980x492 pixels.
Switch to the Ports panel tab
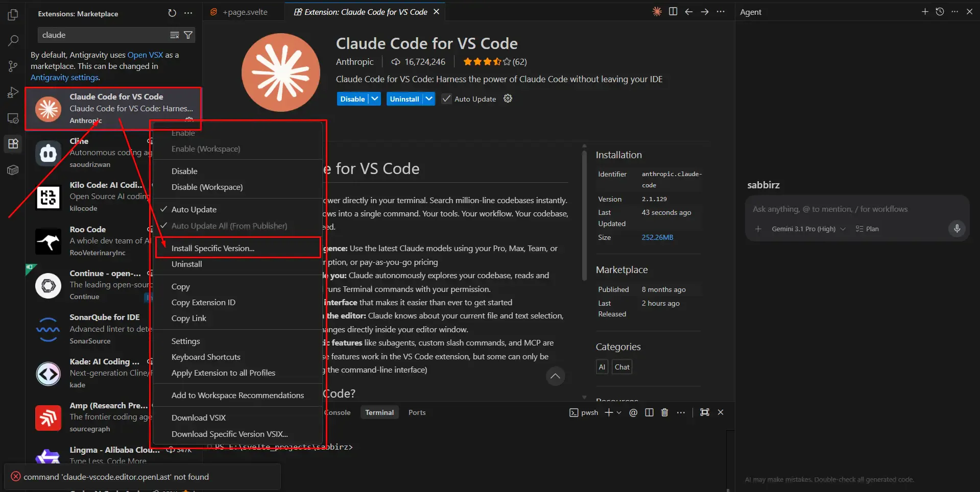(x=417, y=412)
